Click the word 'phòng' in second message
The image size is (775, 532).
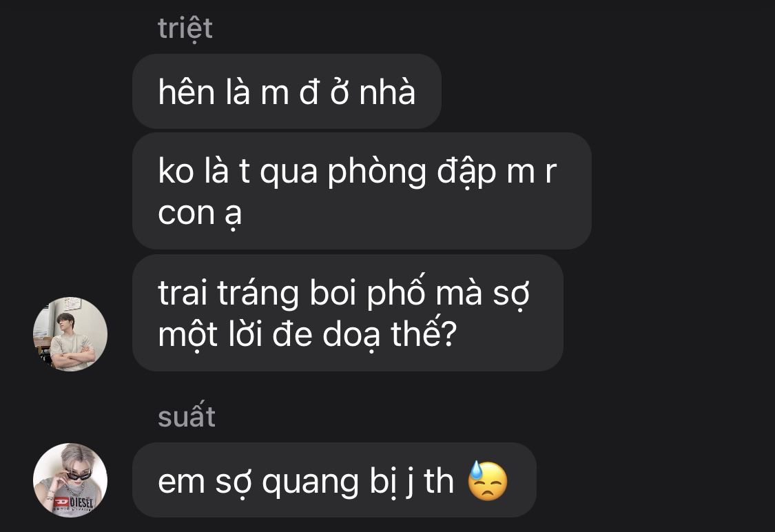click(377, 172)
